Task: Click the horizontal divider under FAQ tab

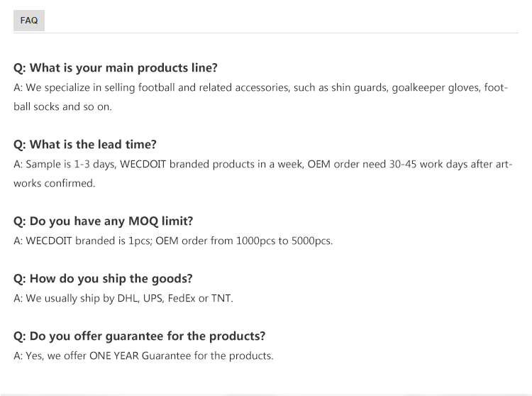Action: pyautogui.click(x=266, y=33)
